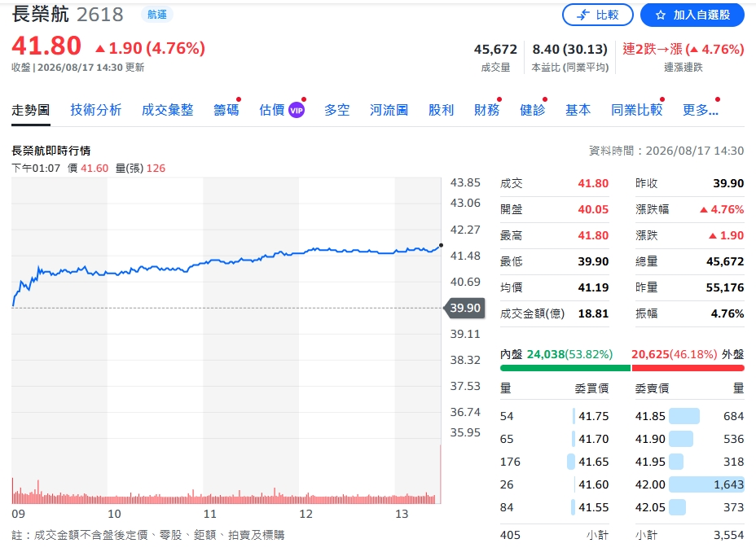
Task: Click bid volume 176
Action: [x=510, y=462]
